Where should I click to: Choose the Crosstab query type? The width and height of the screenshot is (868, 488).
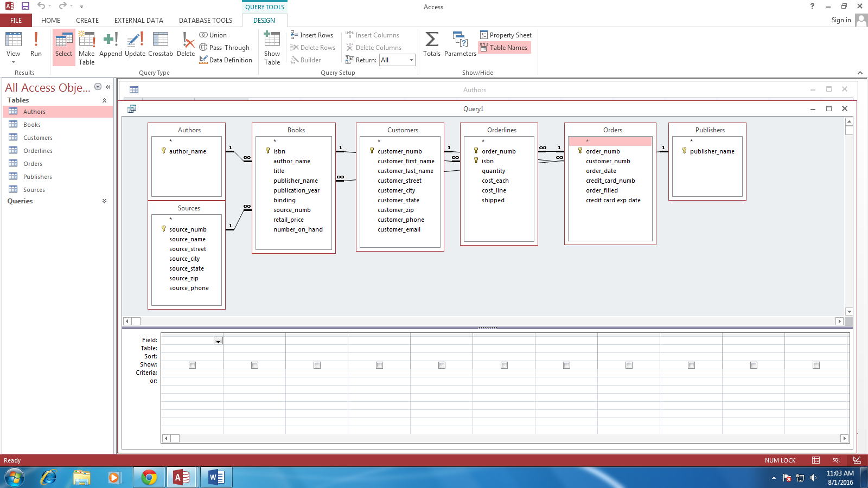160,44
